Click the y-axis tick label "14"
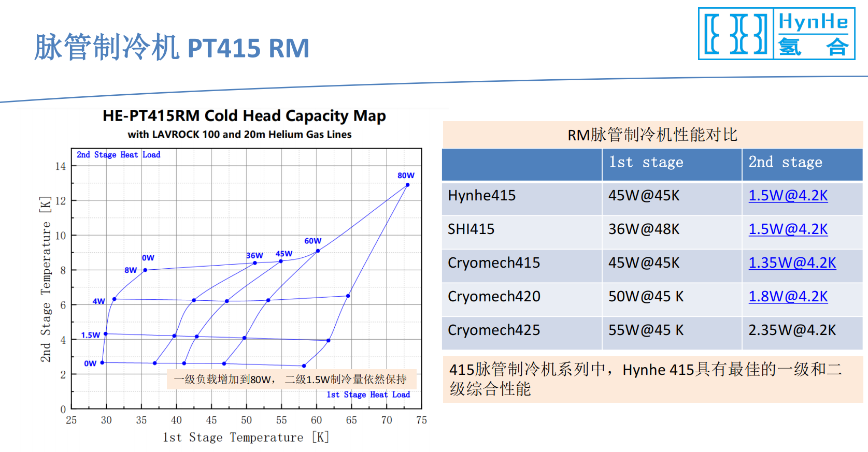 point(61,166)
